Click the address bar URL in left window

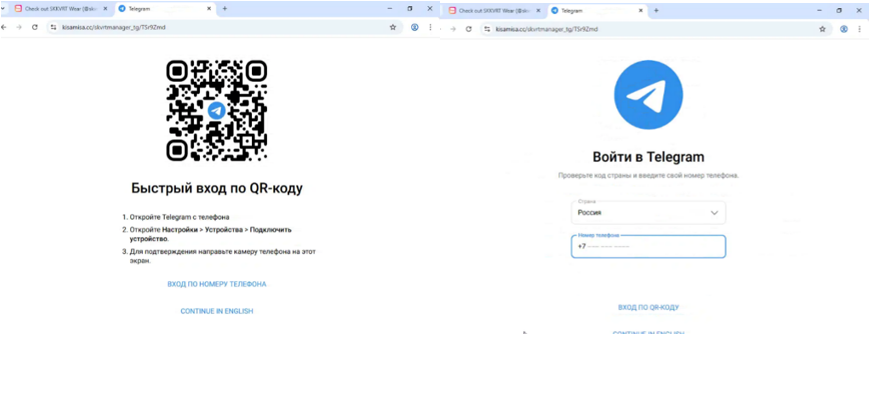pyautogui.click(x=113, y=27)
